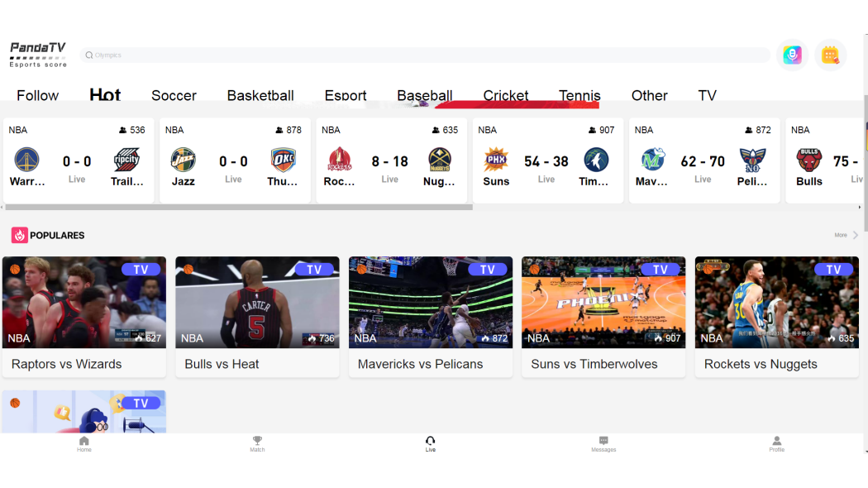The height and width of the screenshot is (488, 868).
Task: Click the Raptors vs Wizards title
Action: pos(66,364)
